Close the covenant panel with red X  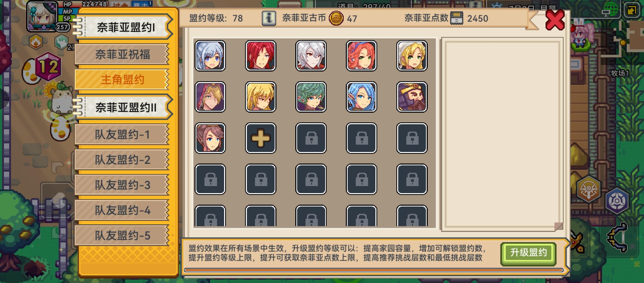point(555,20)
